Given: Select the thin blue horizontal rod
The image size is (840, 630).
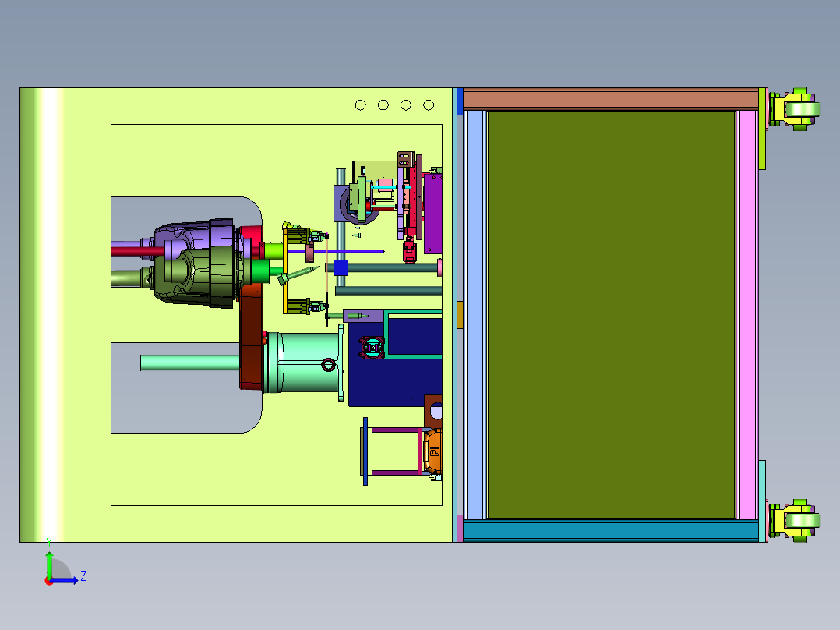Looking at the screenshot, I should click(335, 251).
